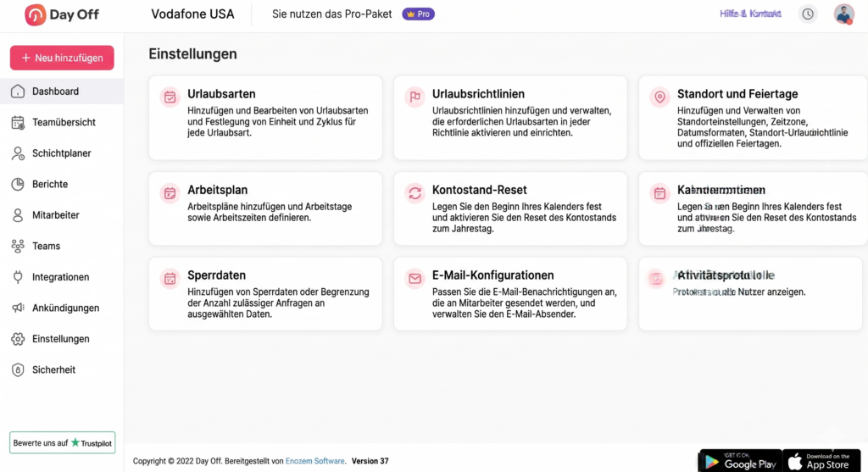Click the Standort und Feiertage pin icon
The width and height of the screenshot is (868, 472).
coord(659,97)
